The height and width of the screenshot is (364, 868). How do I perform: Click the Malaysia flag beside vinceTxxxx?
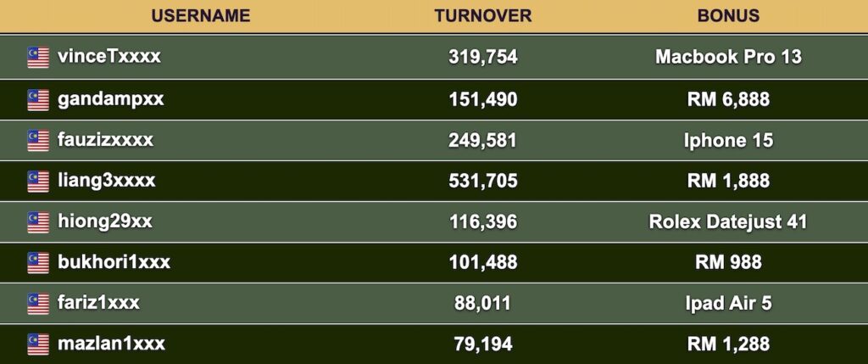(x=38, y=57)
